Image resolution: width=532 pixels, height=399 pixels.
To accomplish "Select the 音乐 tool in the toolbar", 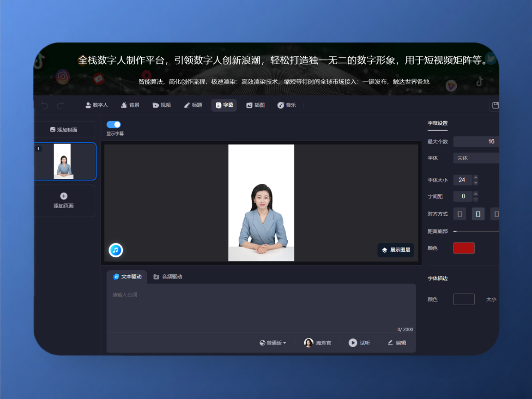I will [x=286, y=105].
